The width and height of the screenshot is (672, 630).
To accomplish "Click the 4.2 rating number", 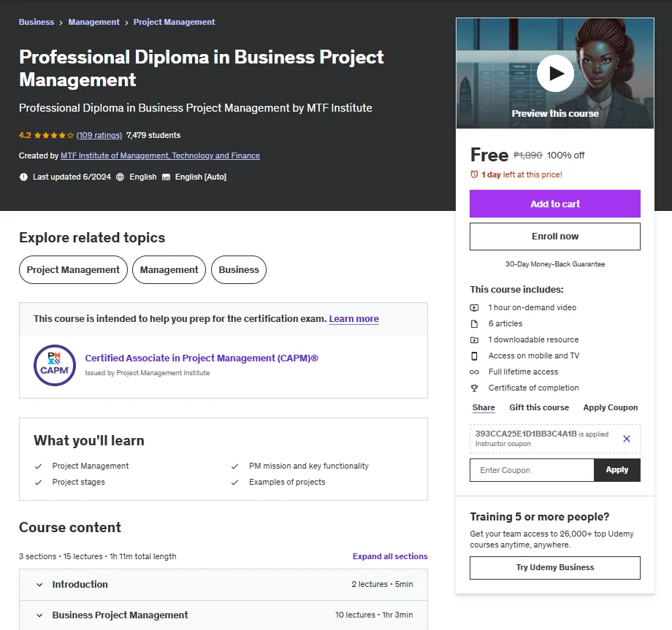I will click(25, 135).
